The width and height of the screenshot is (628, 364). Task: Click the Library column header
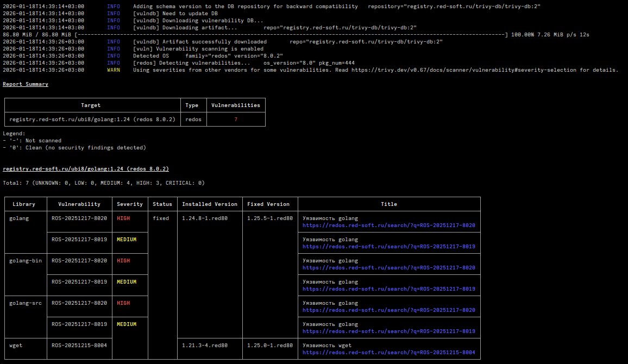24,204
